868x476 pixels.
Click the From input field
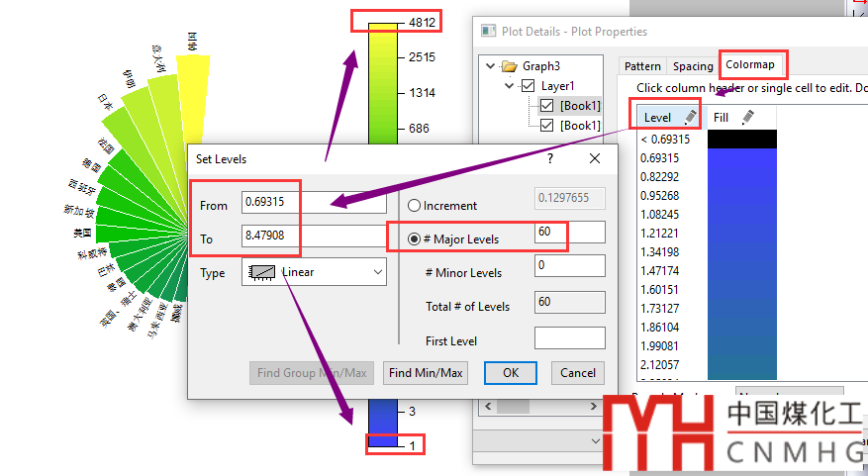pyautogui.click(x=314, y=202)
